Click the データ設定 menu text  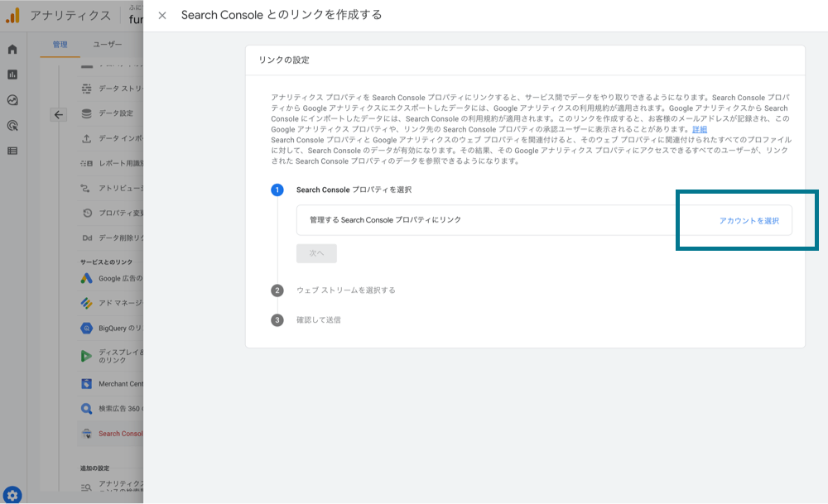tap(116, 113)
